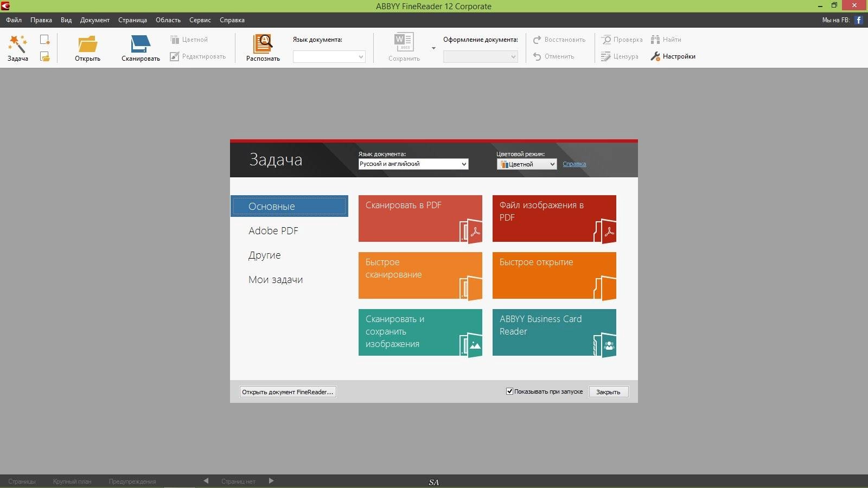868x488 pixels.
Task: Start the Сканировать в PDF task
Action: 420,219
